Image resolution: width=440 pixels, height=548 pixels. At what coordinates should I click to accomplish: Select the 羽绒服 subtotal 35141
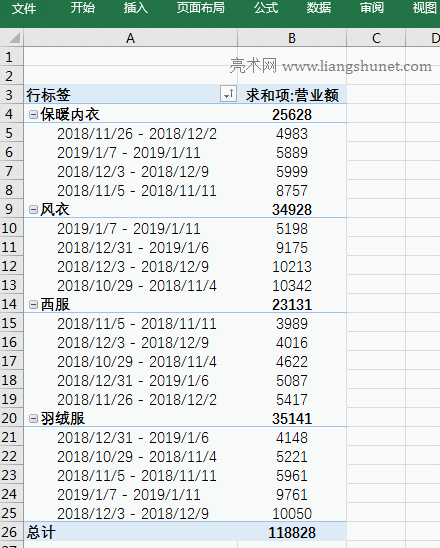click(292, 418)
